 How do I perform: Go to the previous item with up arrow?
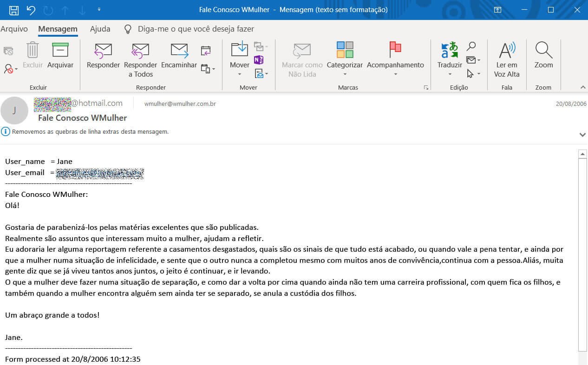click(x=65, y=10)
